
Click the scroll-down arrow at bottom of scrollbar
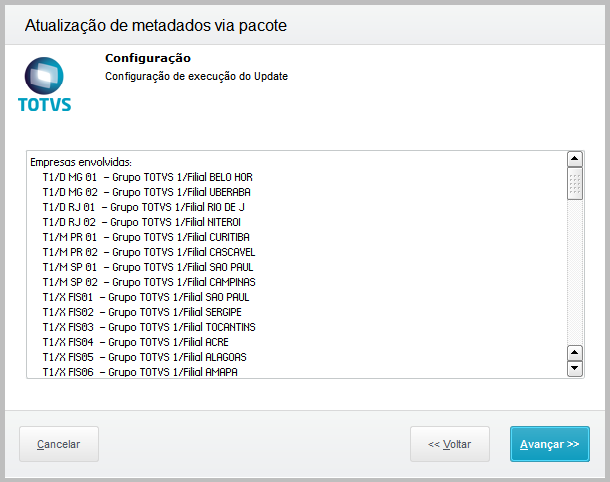[x=574, y=369]
